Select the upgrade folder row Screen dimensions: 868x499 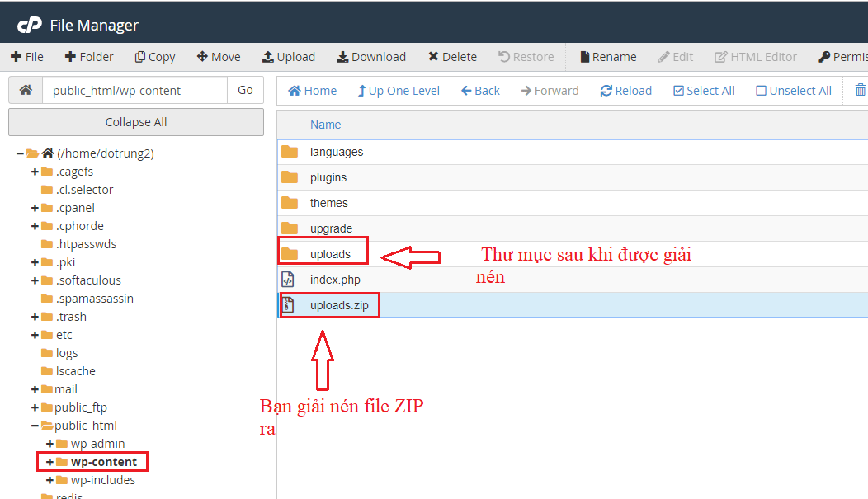[573, 228]
